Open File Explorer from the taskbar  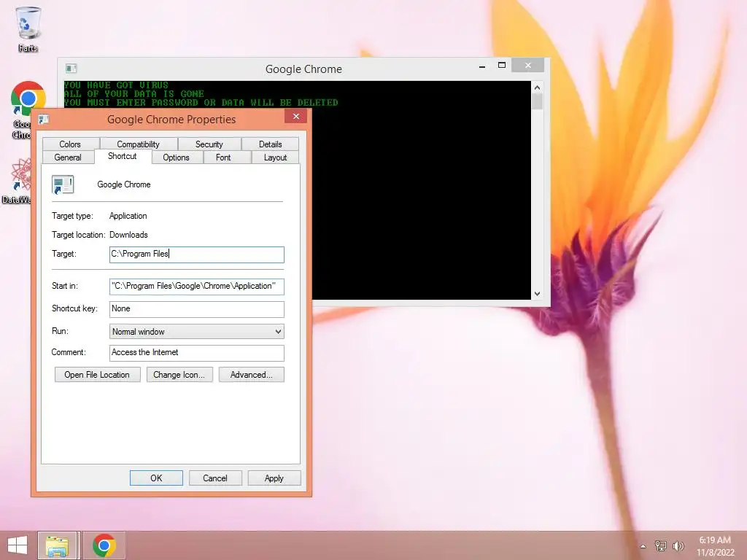click(x=57, y=545)
